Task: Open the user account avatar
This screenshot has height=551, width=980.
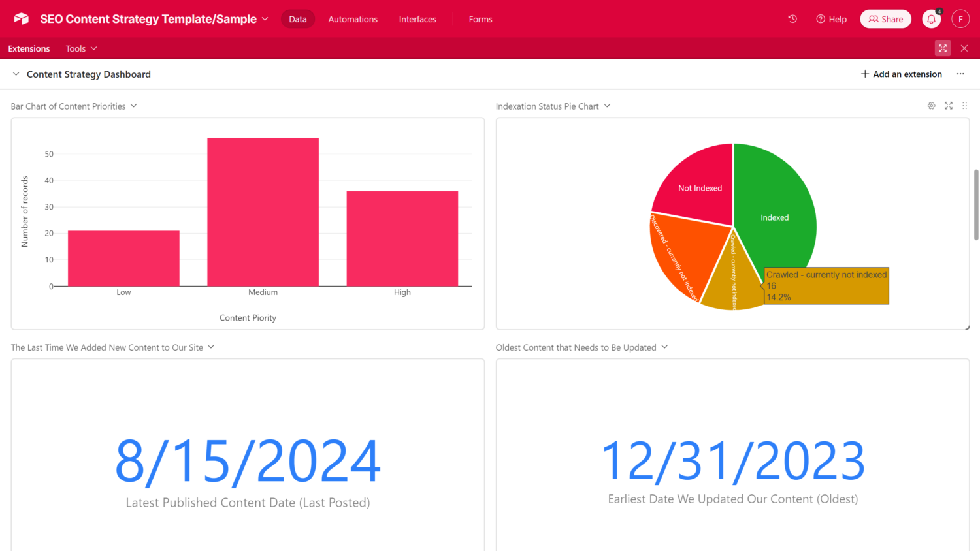Action: coord(960,19)
